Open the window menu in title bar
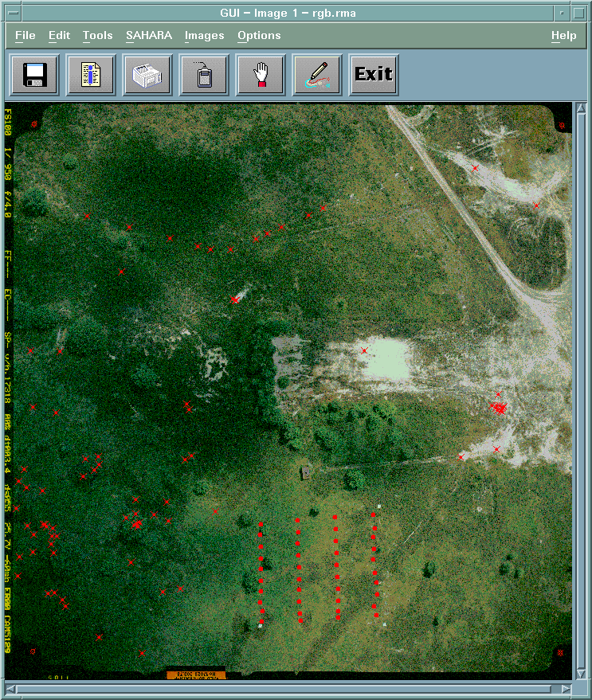The height and width of the screenshot is (700, 592). [13, 12]
